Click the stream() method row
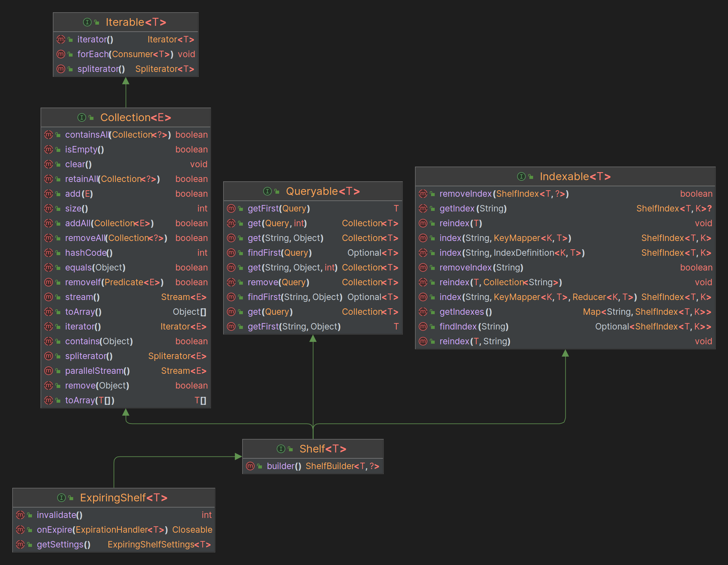This screenshot has height=565, width=728. (x=126, y=297)
